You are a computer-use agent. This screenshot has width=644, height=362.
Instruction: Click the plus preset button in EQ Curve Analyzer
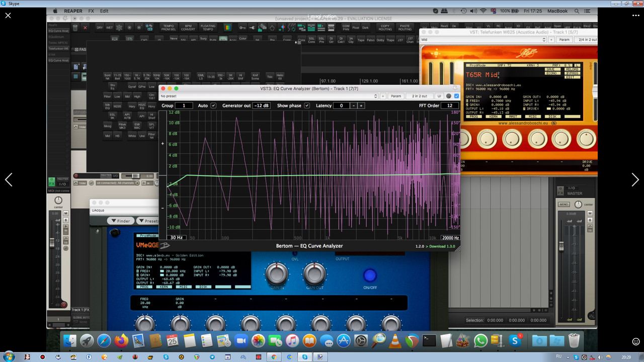[383, 96]
